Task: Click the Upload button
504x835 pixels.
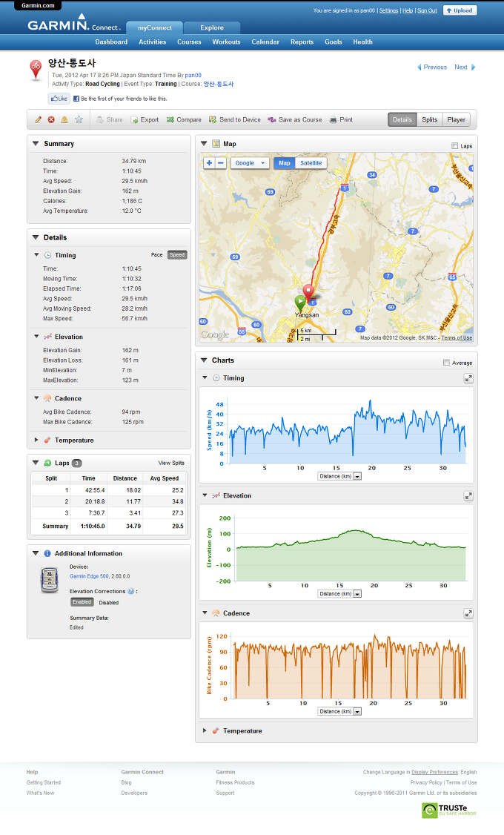Action: (460, 10)
